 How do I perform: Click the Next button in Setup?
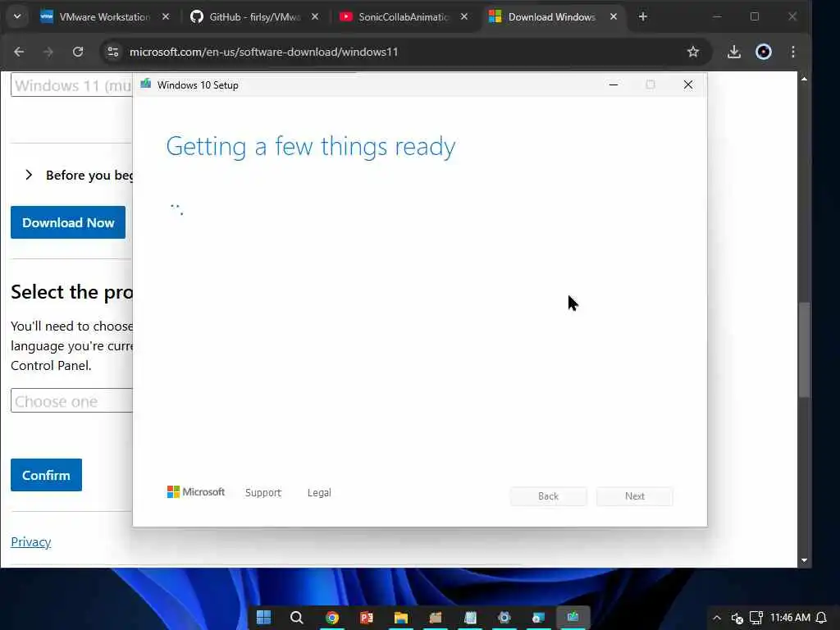(x=635, y=496)
